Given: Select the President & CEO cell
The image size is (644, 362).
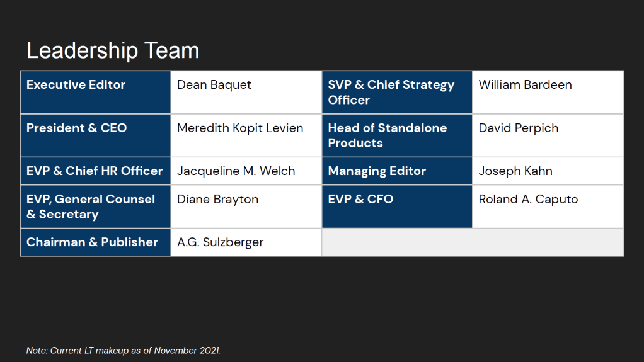Looking at the screenshot, I should 95,135.
